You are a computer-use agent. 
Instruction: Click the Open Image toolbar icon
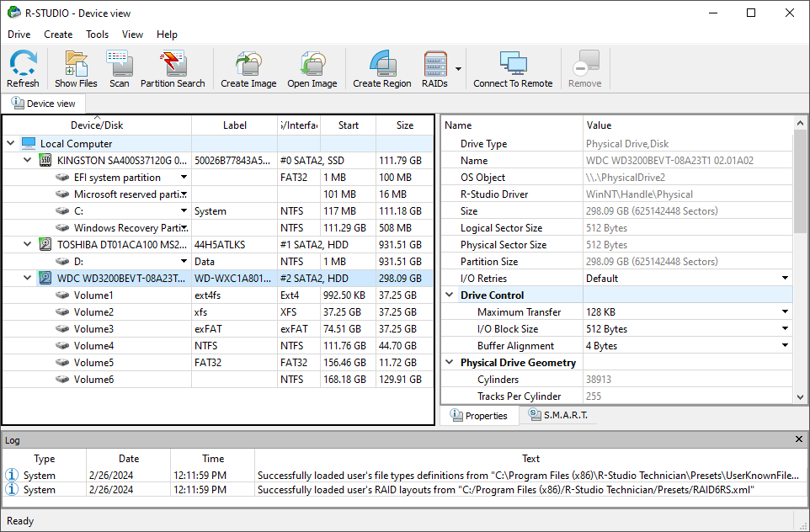(312, 63)
